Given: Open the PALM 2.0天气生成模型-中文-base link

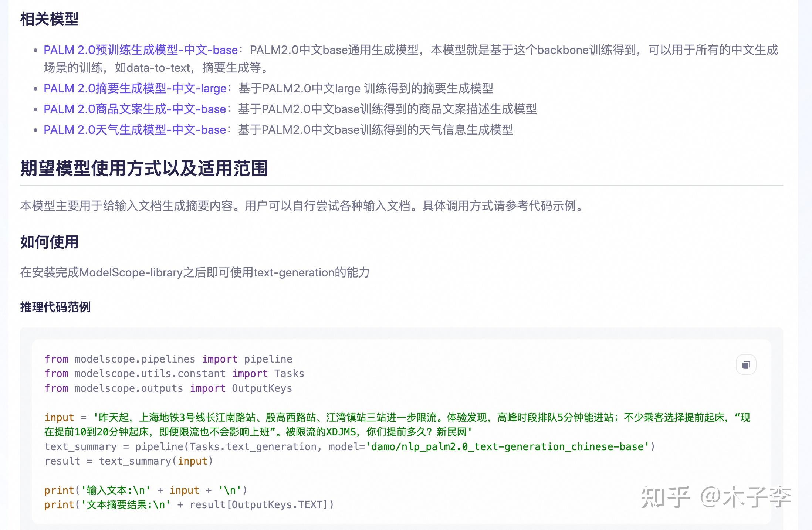Looking at the screenshot, I should tap(134, 130).
